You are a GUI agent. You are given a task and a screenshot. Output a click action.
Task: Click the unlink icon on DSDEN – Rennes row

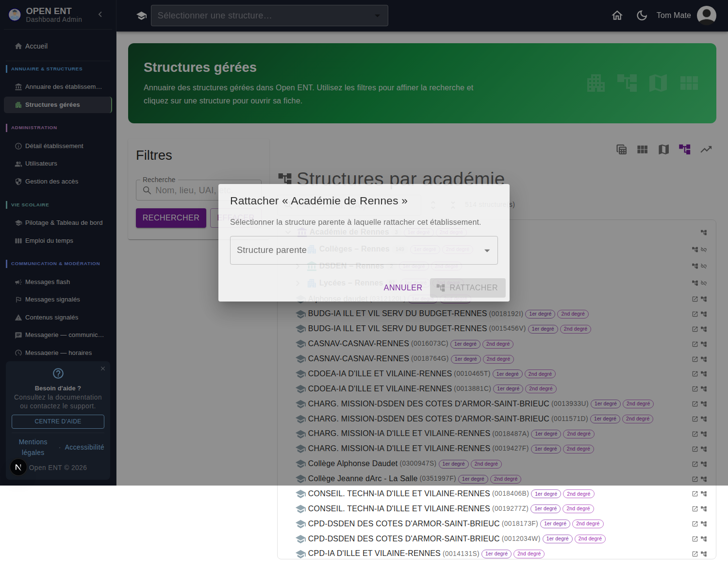704,266
